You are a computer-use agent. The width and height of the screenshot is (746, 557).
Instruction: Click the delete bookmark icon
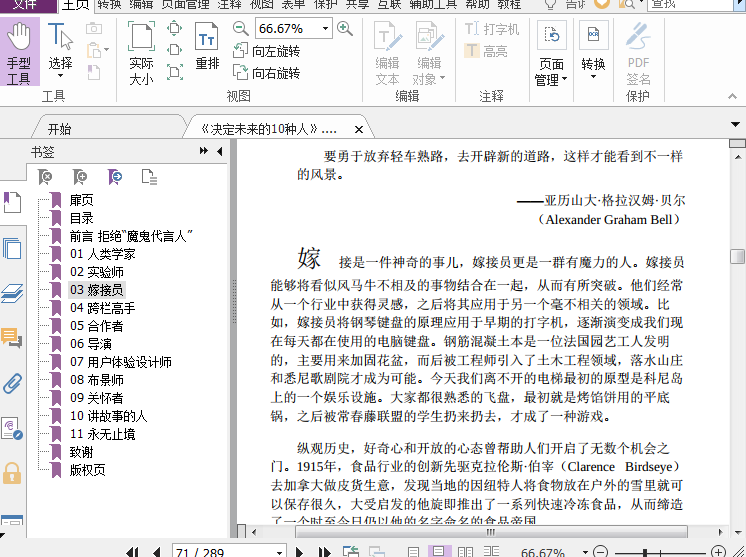click(45, 177)
